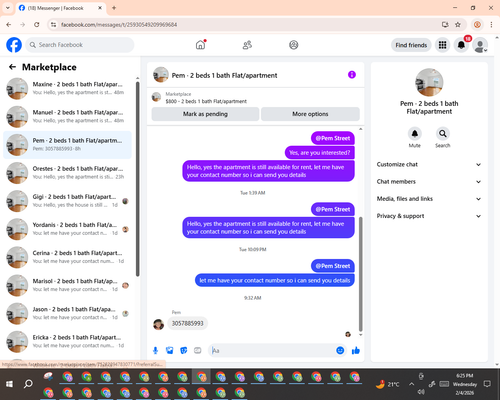This screenshot has width=500, height=400.
Task: Open the Chrome three-dot menu
Action: click(x=491, y=24)
